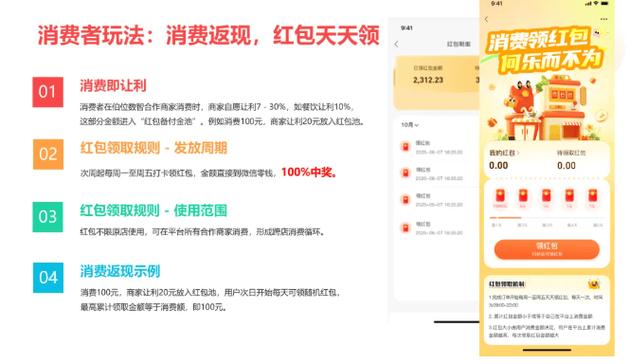This screenshot has width=629, height=364.
Task: Click the 2,312.23 balance amount
Action: [x=428, y=80]
